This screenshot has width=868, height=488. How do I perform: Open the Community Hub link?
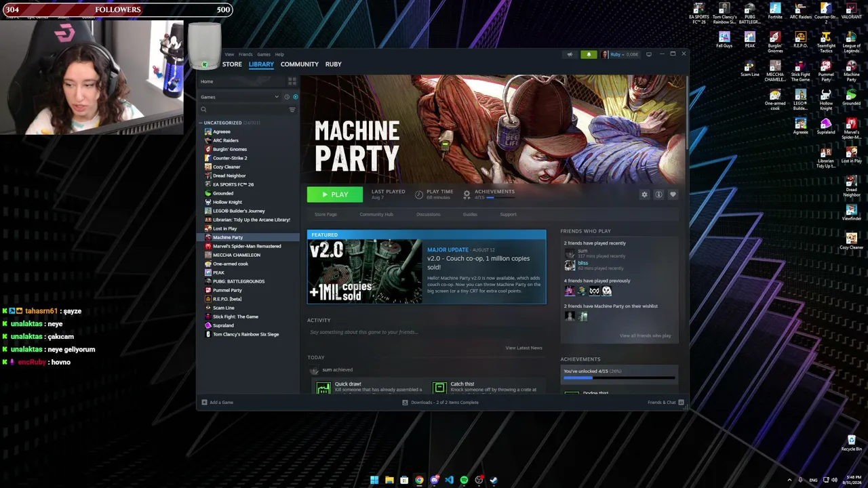point(376,214)
